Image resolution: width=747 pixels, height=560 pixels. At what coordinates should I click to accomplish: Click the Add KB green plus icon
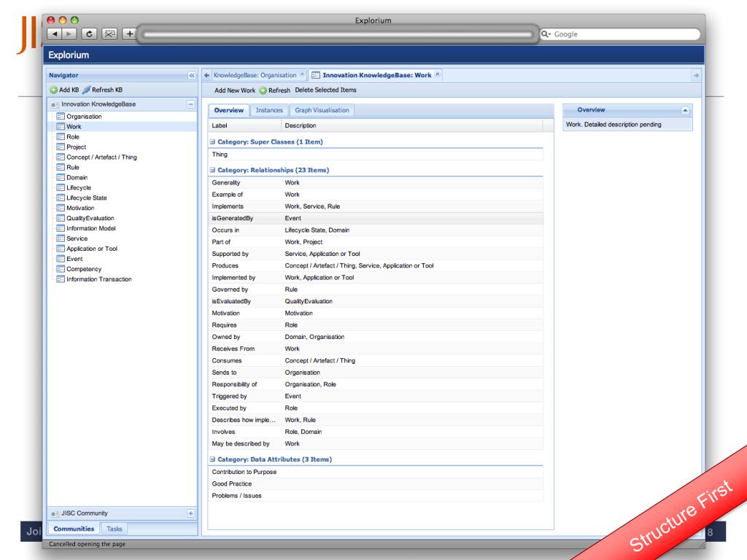53,90
